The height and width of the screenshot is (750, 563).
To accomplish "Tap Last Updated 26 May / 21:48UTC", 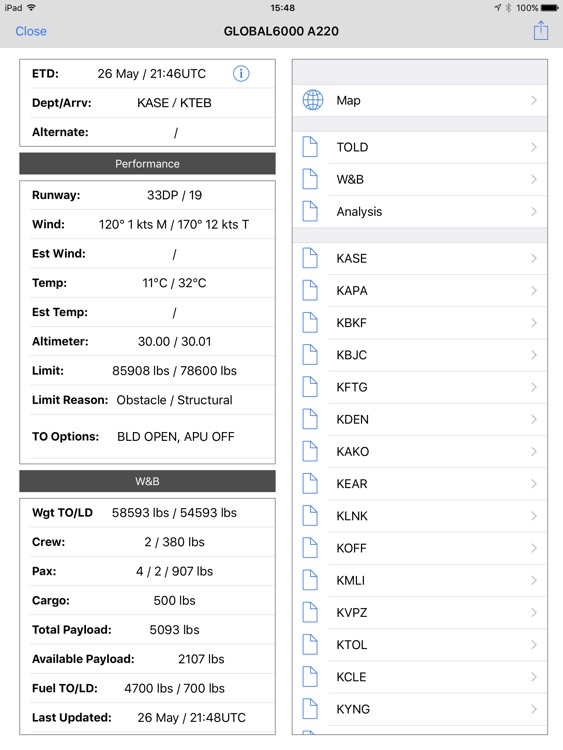I will tap(191, 717).
